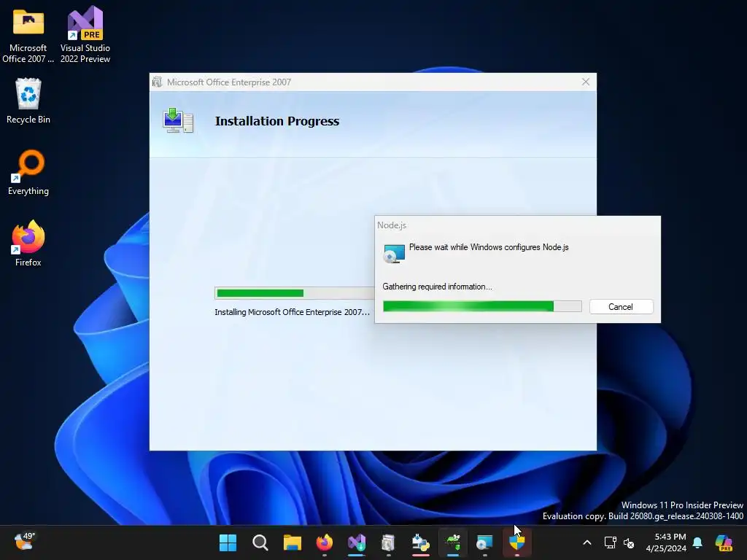Launch the Firefox desktop shortcut
This screenshot has width=747, height=560.
(x=28, y=244)
